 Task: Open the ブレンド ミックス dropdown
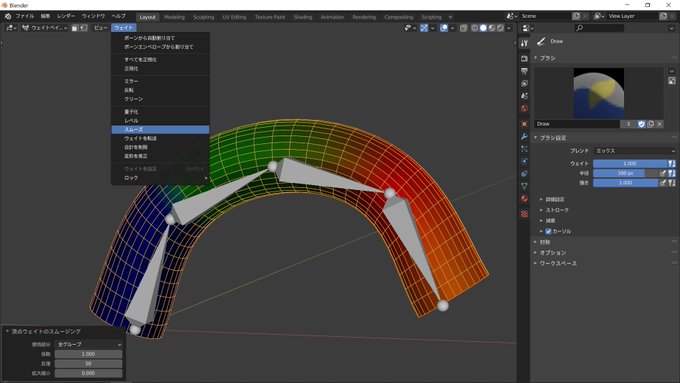[634, 151]
